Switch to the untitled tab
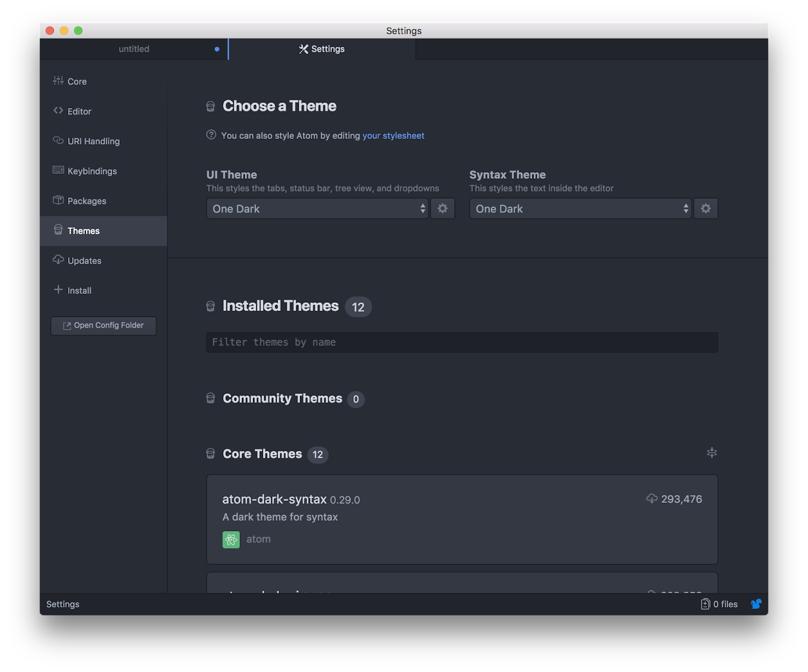 [134, 49]
